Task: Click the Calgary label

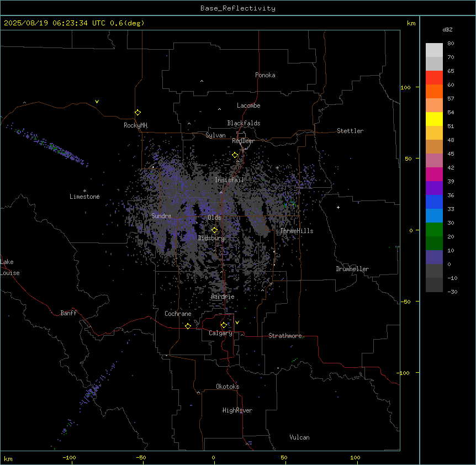Action: click(221, 333)
